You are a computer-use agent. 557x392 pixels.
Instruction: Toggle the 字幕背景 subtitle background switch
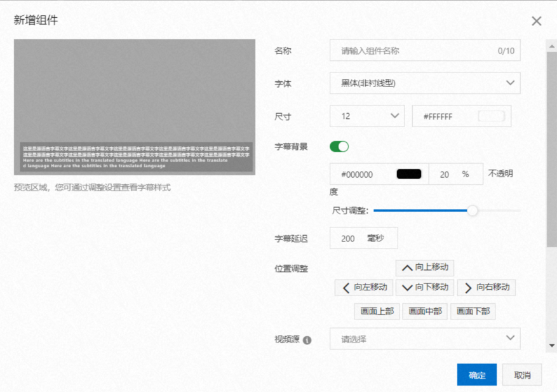tap(339, 146)
